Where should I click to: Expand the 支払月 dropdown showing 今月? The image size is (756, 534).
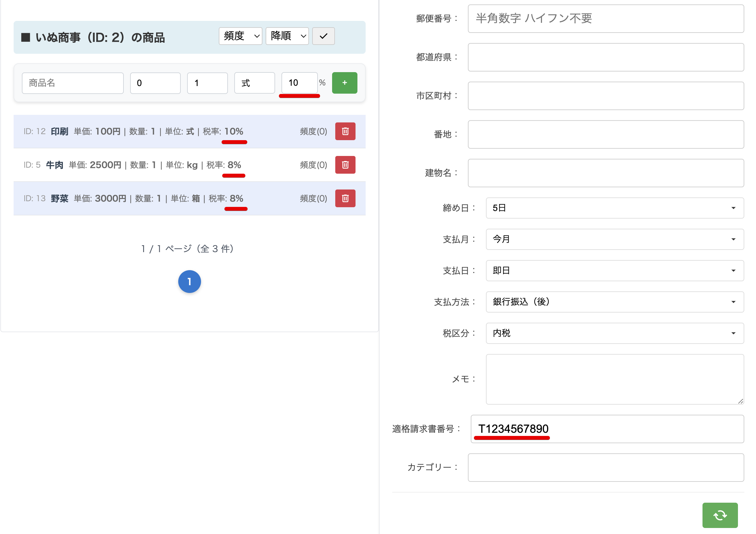point(615,239)
